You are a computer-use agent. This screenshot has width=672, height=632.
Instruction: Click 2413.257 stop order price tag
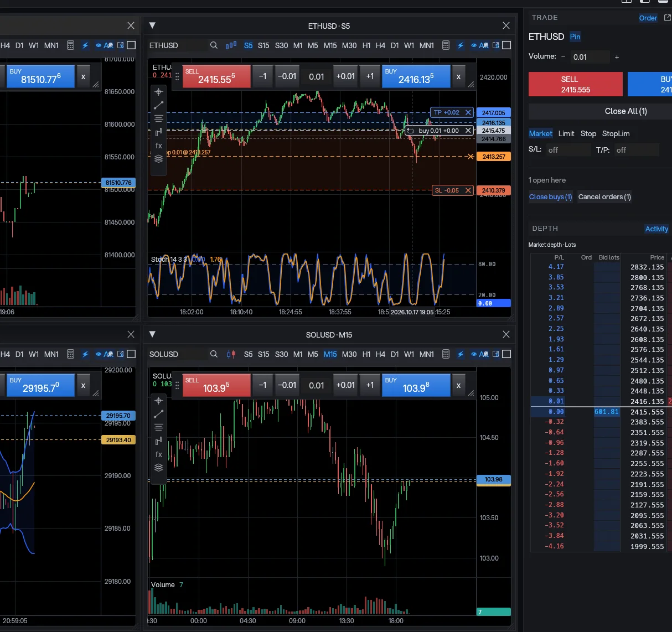(494, 157)
